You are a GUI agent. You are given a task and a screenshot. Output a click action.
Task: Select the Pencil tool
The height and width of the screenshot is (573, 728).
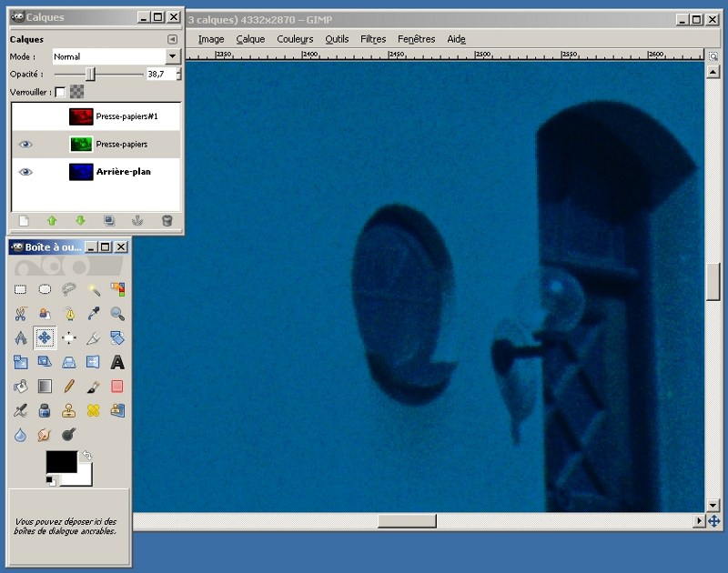(x=69, y=387)
